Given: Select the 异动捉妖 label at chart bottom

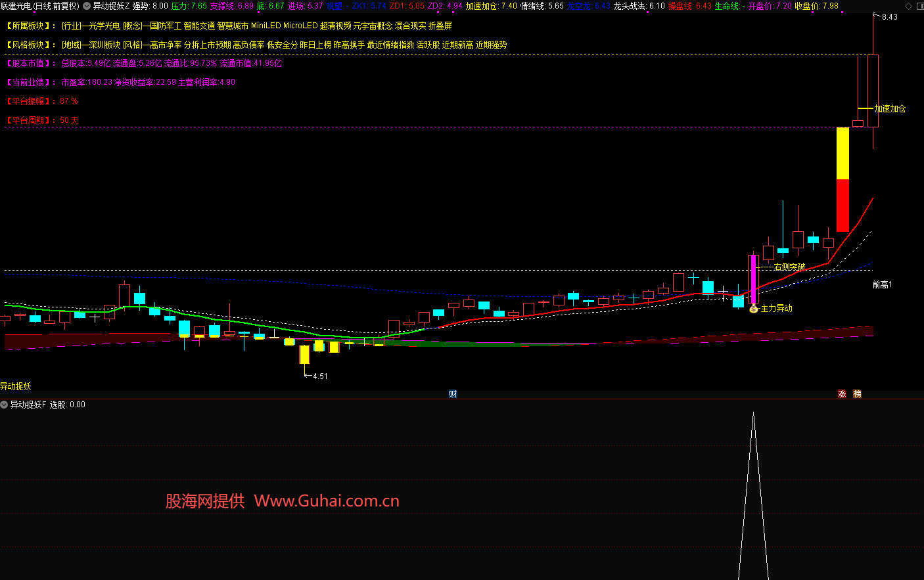Looking at the screenshot, I should pos(16,386).
